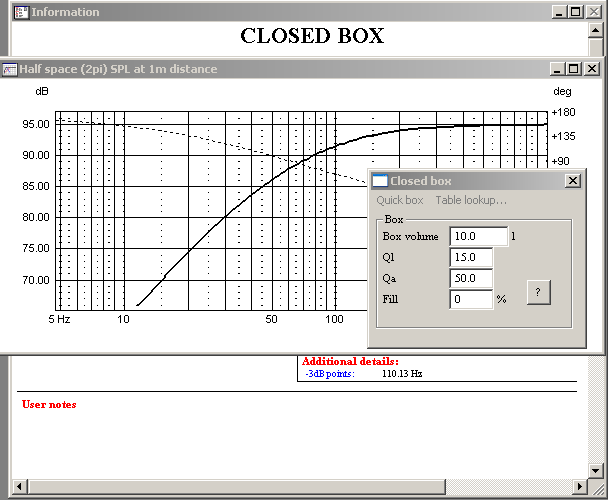Click the Information window scroll up arrow

click(595, 30)
